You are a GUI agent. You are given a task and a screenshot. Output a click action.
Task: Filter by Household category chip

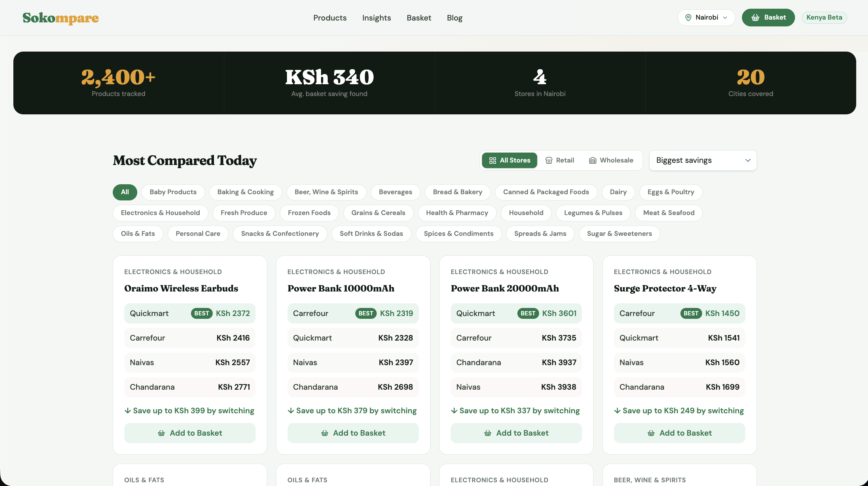[x=526, y=213]
